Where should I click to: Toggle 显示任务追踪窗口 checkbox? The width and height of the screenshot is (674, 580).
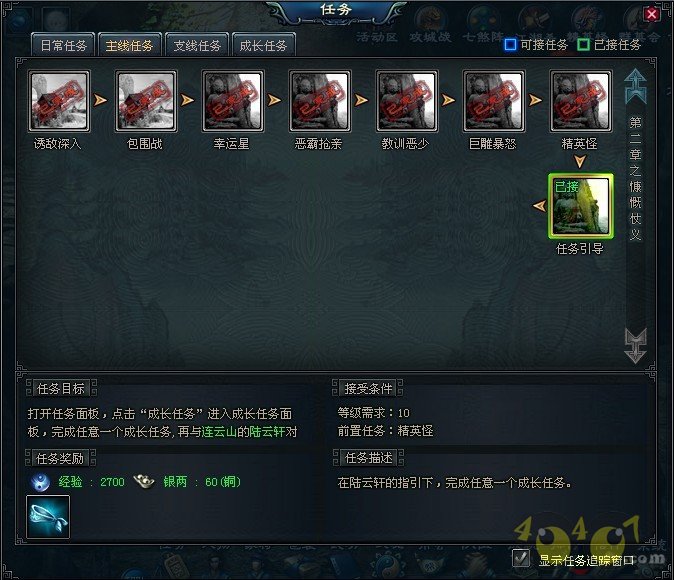(521, 559)
